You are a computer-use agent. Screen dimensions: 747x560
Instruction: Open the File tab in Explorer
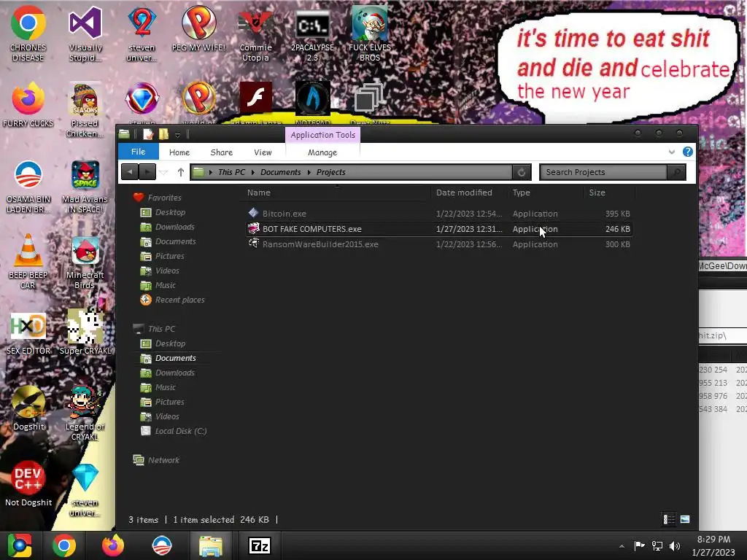pos(138,152)
